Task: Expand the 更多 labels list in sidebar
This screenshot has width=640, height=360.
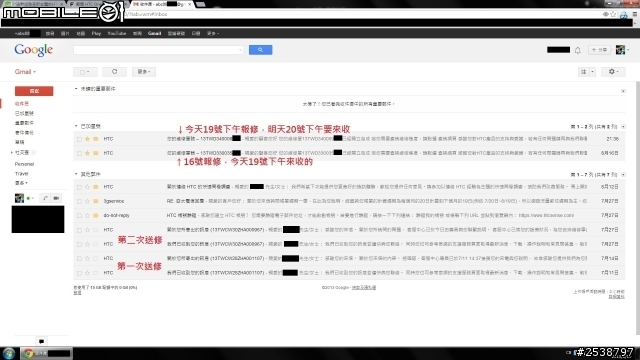Action: point(21,183)
